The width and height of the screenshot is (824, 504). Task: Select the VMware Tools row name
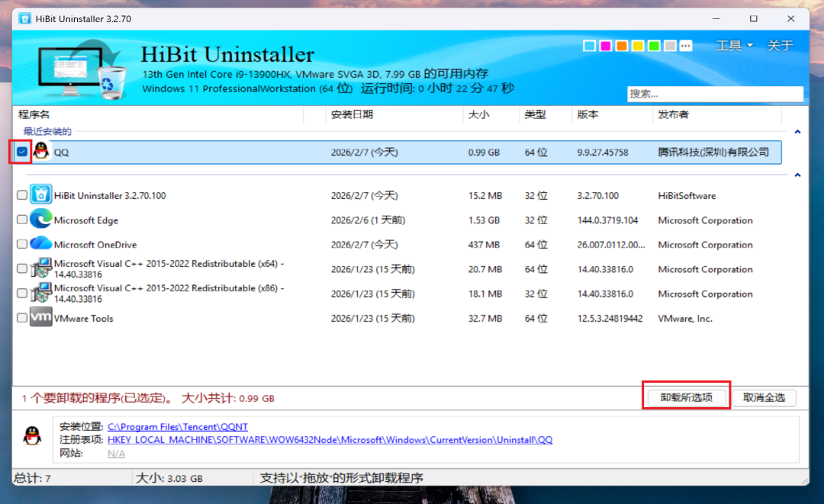click(84, 319)
